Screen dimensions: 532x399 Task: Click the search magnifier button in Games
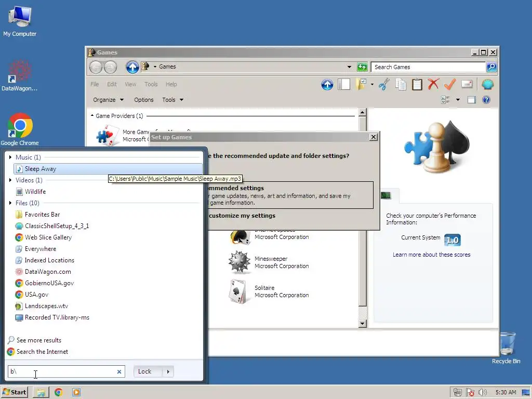[491, 67]
